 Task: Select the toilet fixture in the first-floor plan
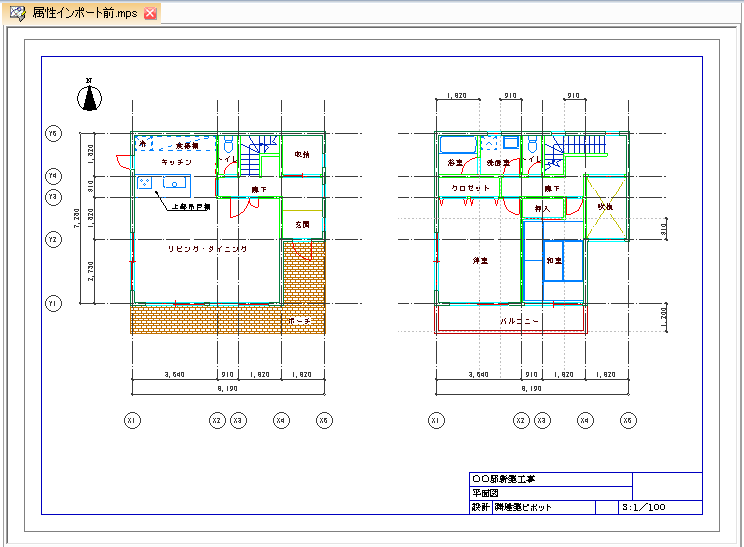pos(228,144)
